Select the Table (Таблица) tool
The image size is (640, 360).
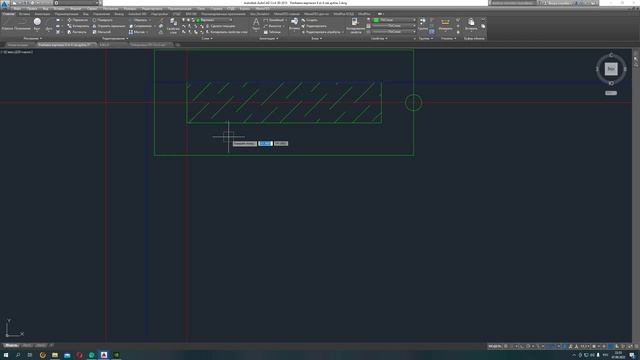[x=273, y=32]
